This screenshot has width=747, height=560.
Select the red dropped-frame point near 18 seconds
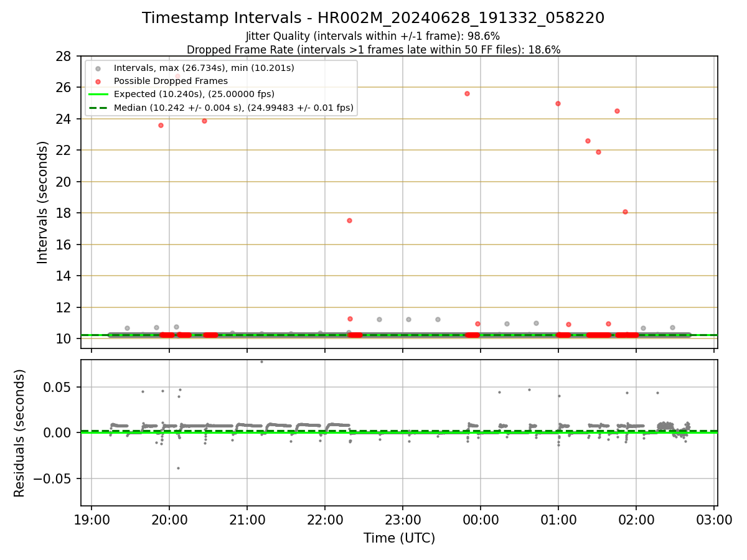625,212
